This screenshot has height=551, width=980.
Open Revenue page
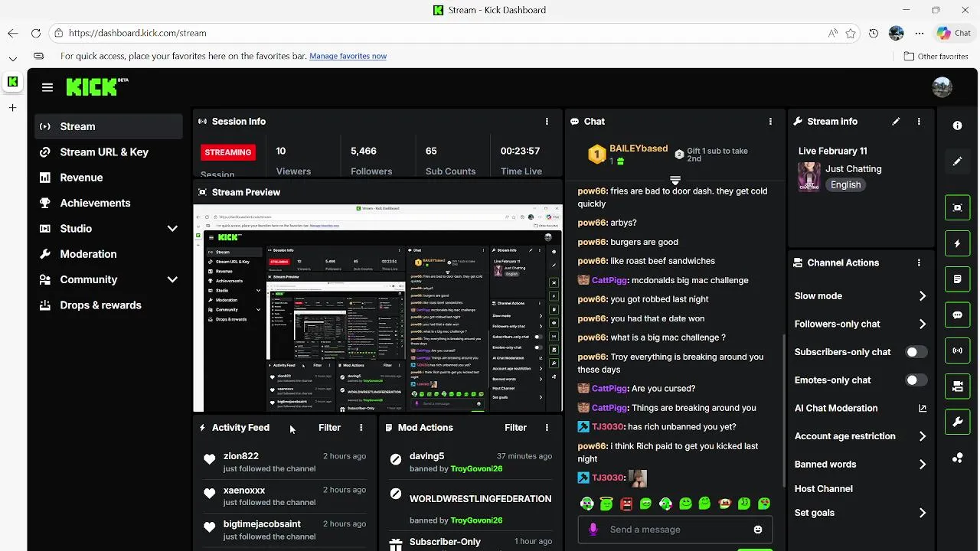[x=109, y=178]
